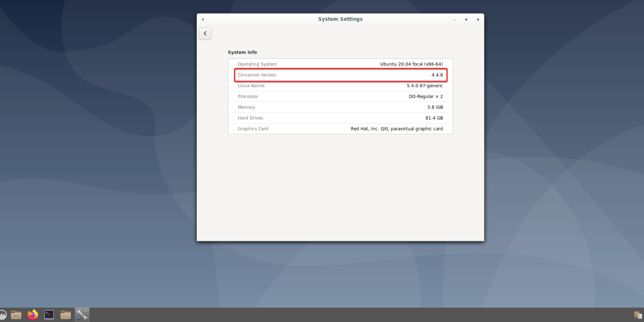Image resolution: width=644 pixels, height=322 pixels.
Task: Click the System info section heading
Action: tap(242, 52)
